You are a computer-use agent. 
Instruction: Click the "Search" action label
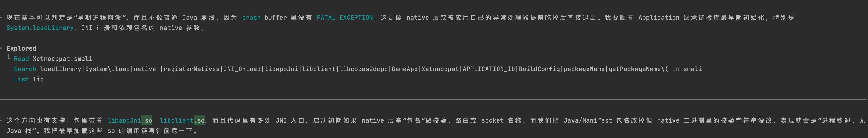tap(25, 69)
